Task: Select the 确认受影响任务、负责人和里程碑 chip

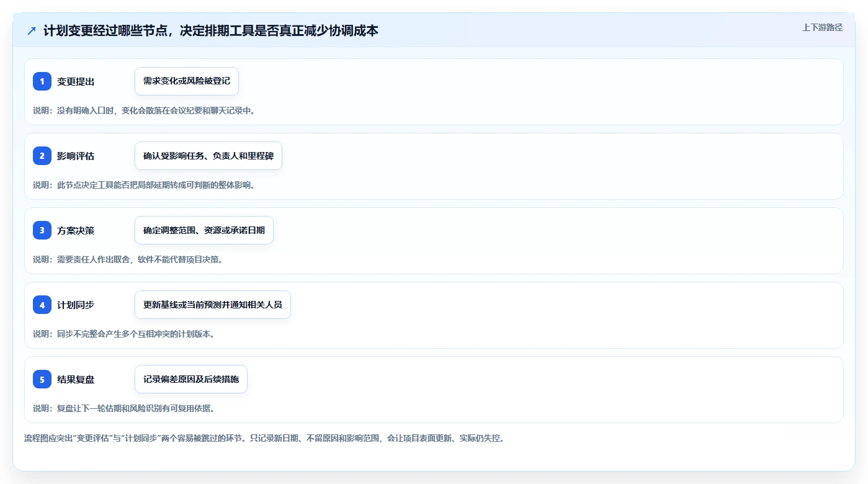Action: tap(208, 156)
